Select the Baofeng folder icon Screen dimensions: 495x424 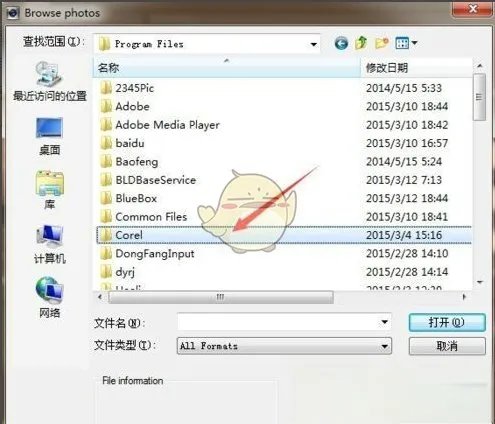click(x=106, y=161)
